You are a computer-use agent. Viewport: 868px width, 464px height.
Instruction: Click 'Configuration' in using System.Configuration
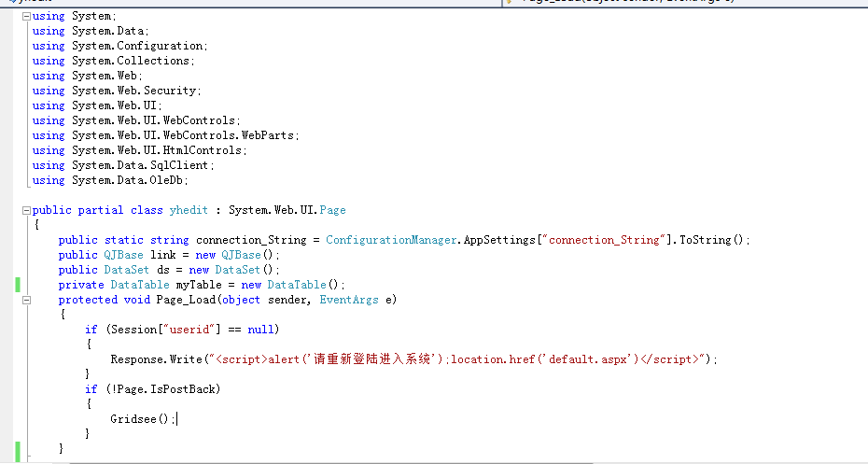[x=160, y=46]
